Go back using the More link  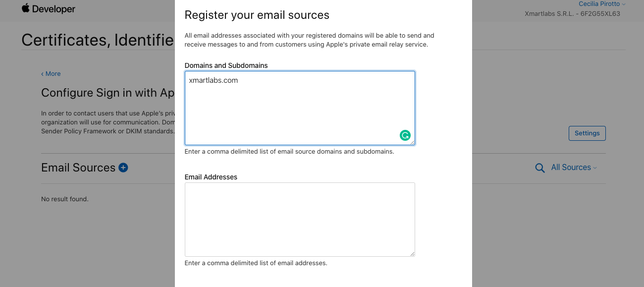pos(51,74)
